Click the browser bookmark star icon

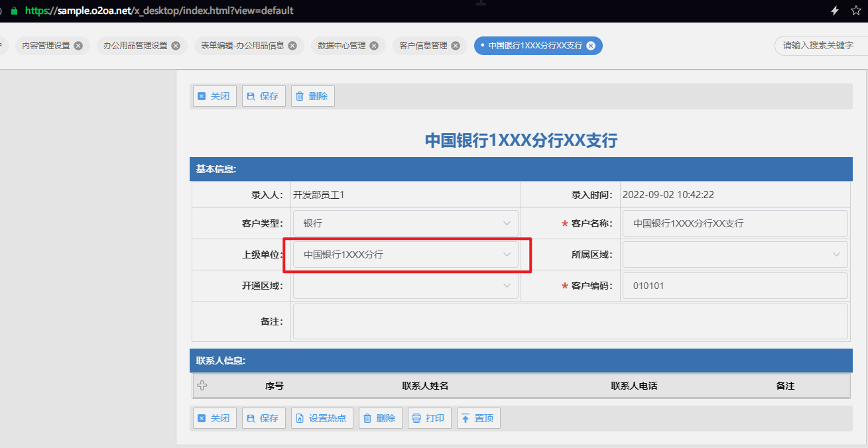pyautogui.click(x=856, y=11)
